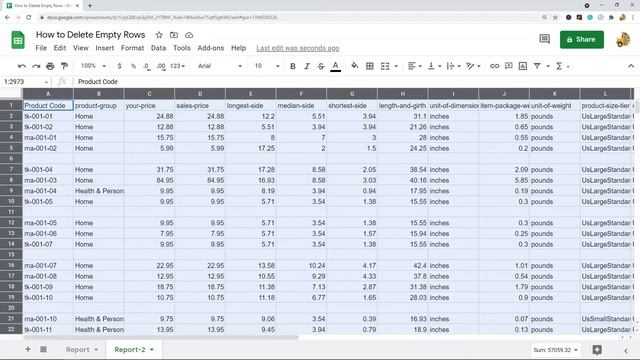Create a filter icon

click(x=537, y=66)
